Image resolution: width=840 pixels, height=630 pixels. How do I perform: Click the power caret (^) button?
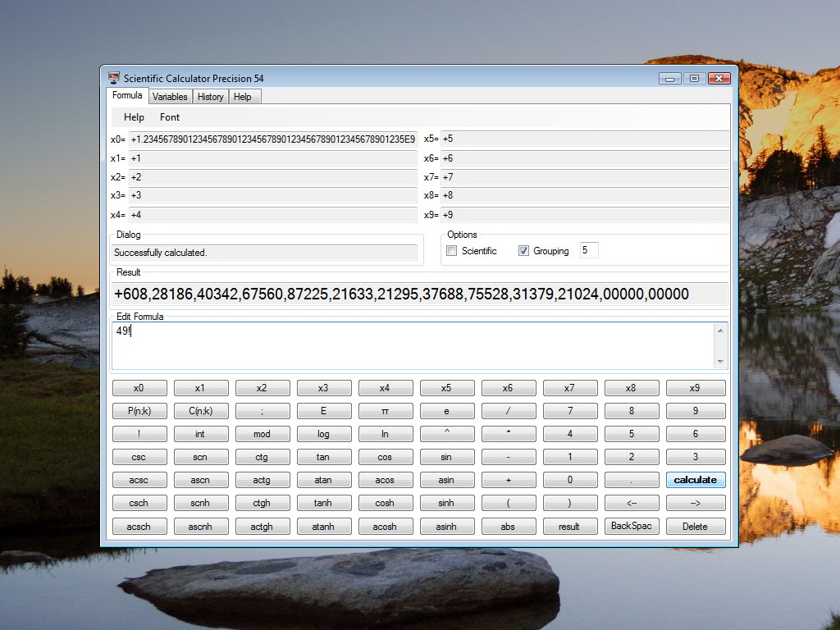[x=446, y=434]
